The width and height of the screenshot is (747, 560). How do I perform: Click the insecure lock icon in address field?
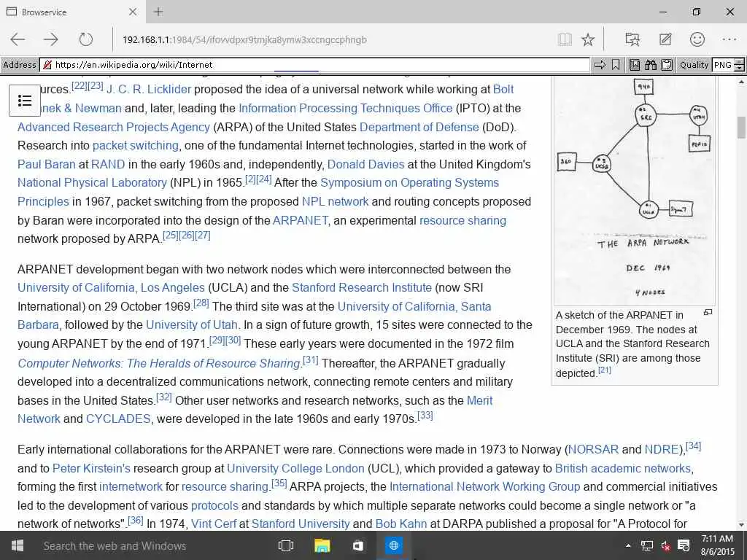coord(47,65)
